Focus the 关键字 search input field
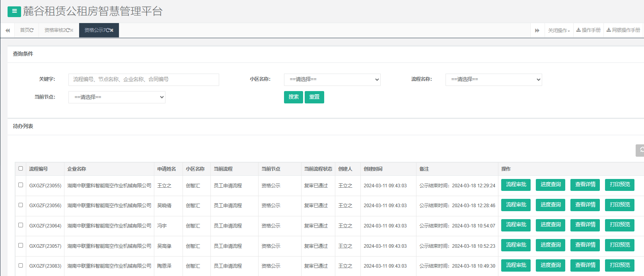 [x=144, y=80]
